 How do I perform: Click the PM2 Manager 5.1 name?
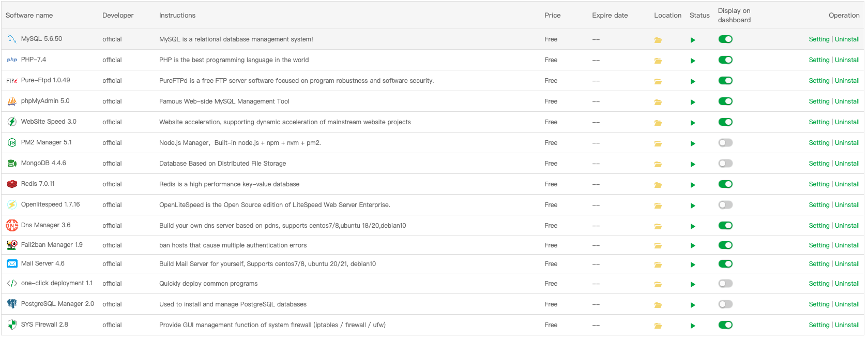click(46, 142)
